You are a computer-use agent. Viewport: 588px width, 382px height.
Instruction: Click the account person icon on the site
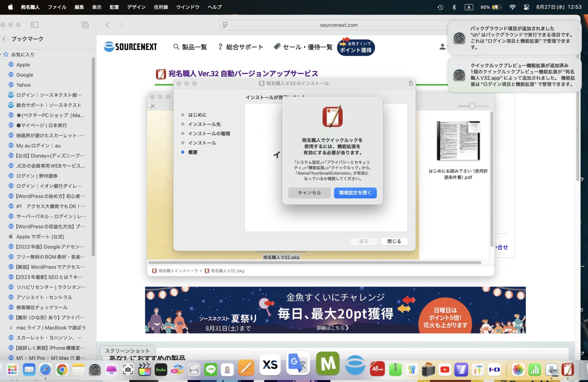[442, 47]
